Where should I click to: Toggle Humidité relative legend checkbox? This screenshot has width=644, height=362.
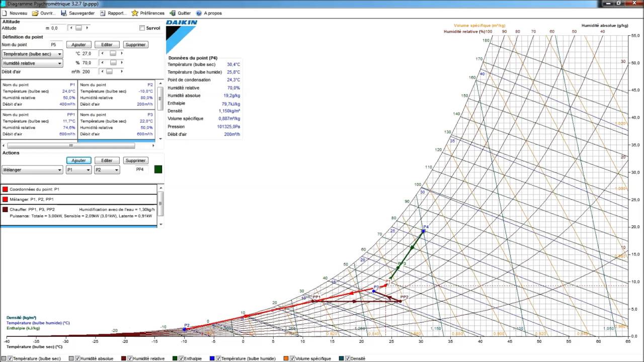130,358
